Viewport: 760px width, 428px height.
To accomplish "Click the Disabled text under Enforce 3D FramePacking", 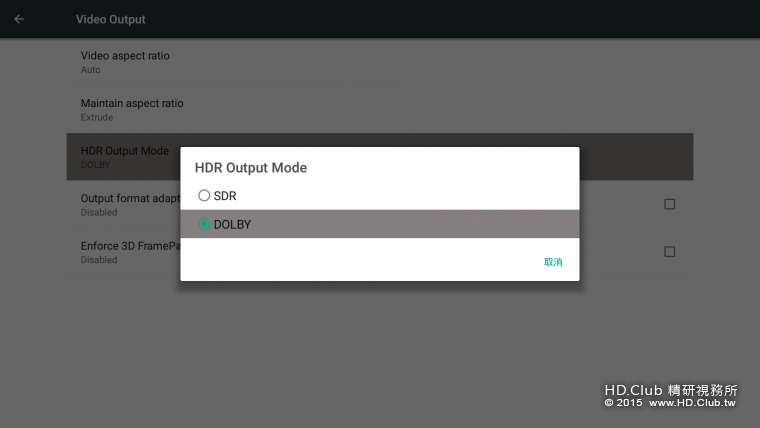I will pyautogui.click(x=99, y=260).
